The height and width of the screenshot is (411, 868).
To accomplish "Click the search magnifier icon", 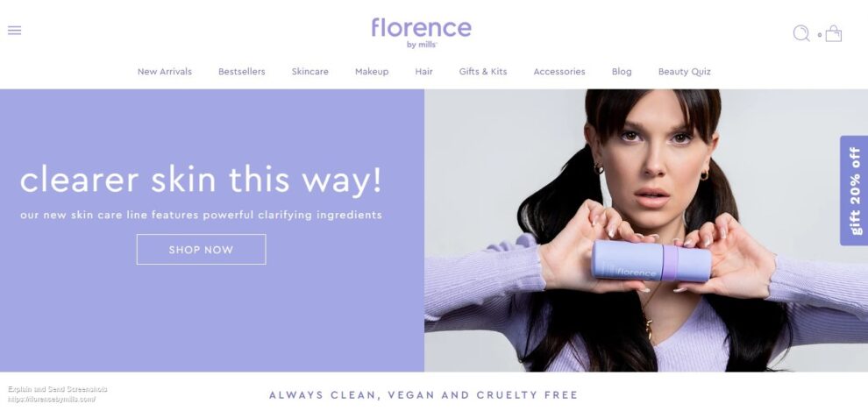I will [801, 33].
